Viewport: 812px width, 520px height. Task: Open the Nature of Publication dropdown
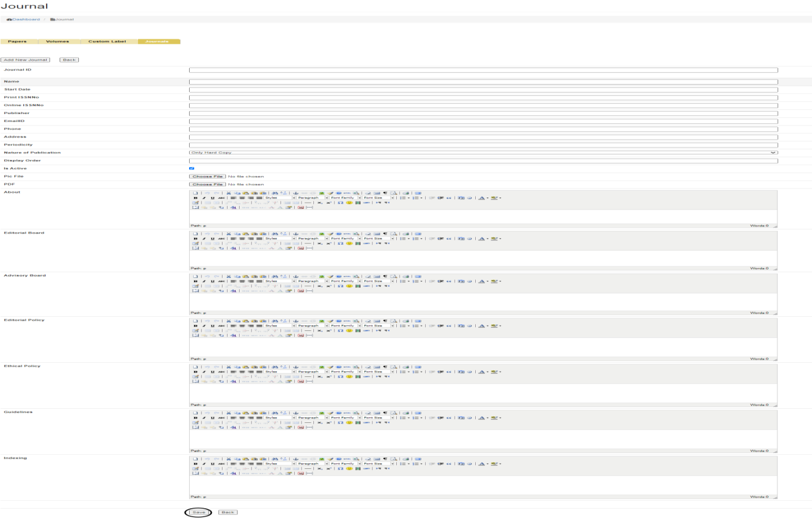click(x=483, y=153)
